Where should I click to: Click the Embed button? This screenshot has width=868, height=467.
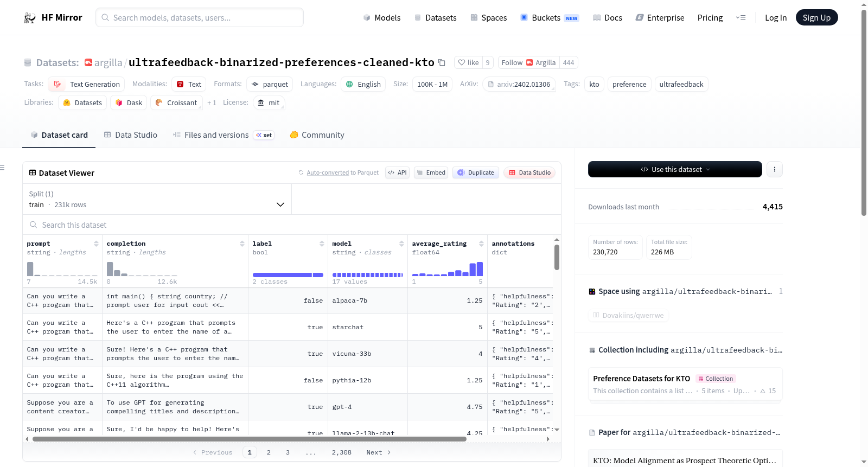tap(431, 172)
